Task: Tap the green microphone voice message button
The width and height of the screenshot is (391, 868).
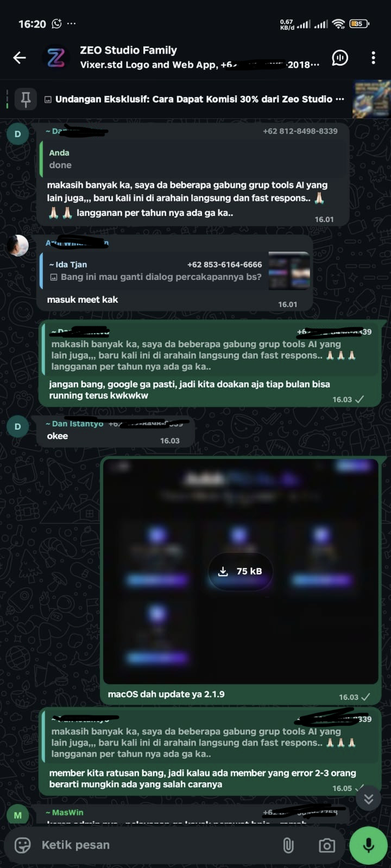Action: pos(369,845)
